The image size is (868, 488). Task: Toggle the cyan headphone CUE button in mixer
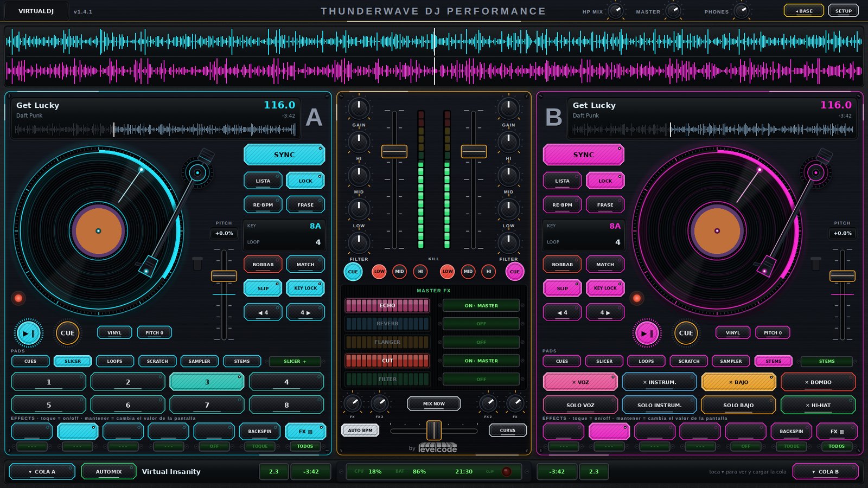(353, 272)
